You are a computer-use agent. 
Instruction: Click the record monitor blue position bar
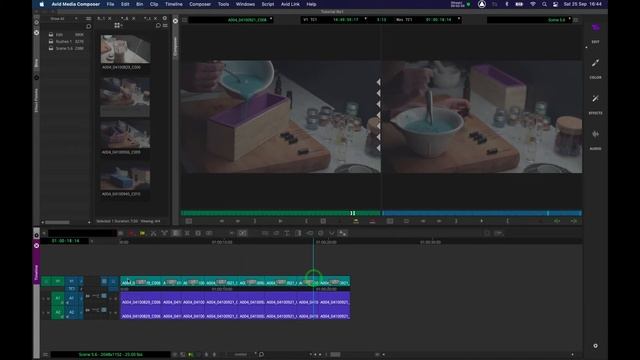point(482,213)
